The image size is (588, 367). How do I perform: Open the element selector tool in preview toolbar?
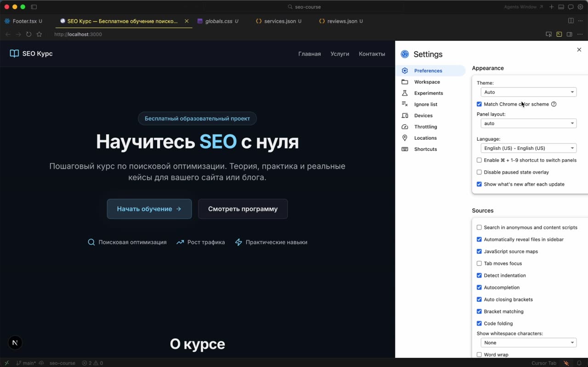pyautogui.click(x=548, y=34)
